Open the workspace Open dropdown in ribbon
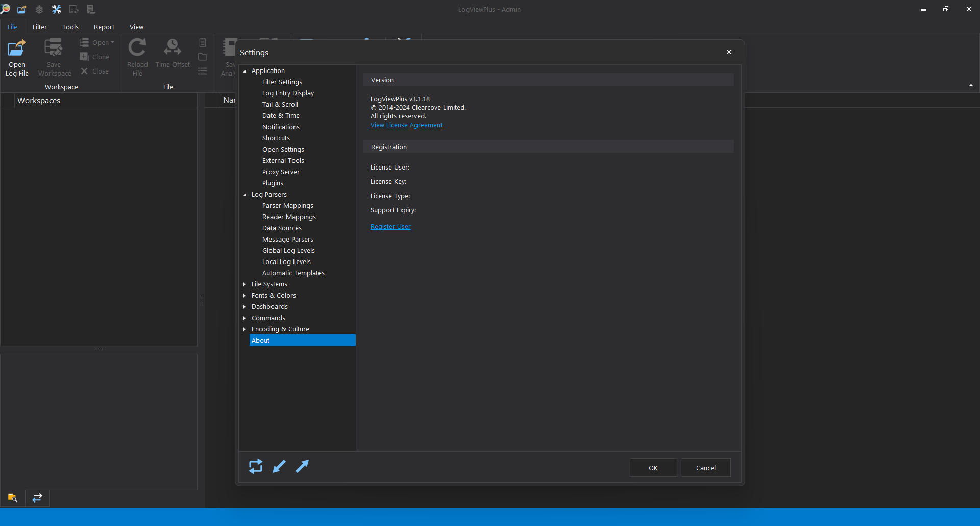The width and height of the screenshot is (980, 526). pyautogui.click(x=97, y=42)
